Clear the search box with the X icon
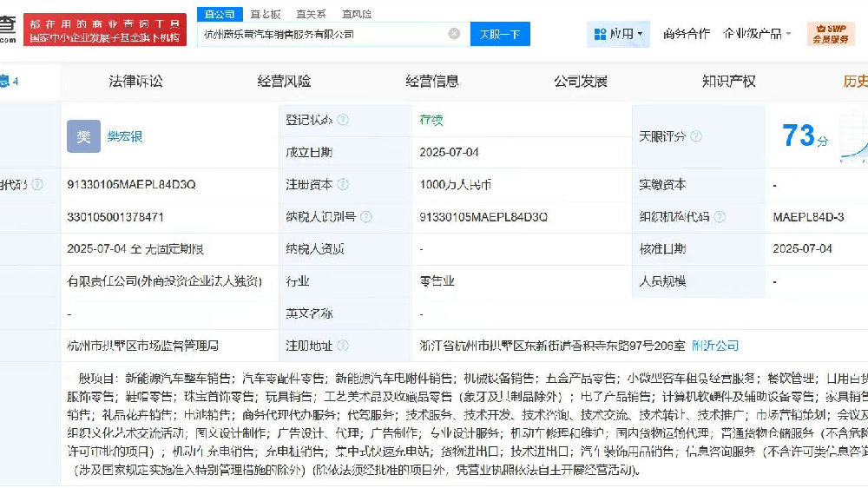The width and height of the screenshot is (868, 488). [454, 34]
